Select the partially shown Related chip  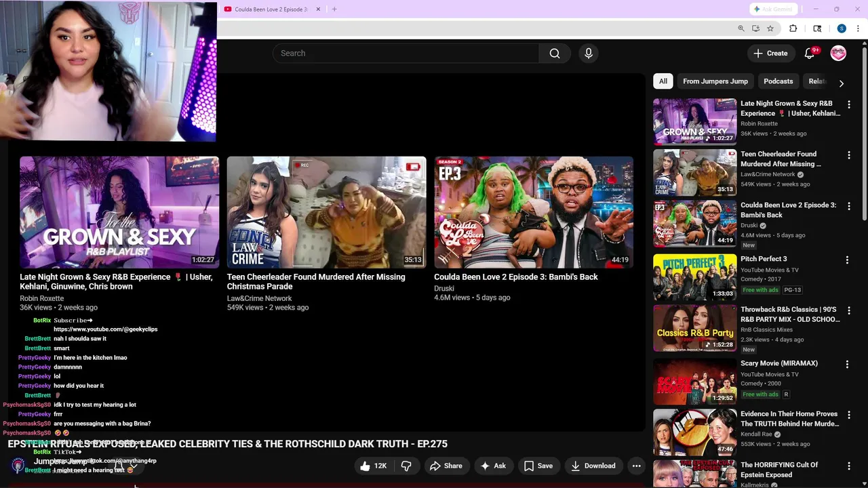coord(816,81)
